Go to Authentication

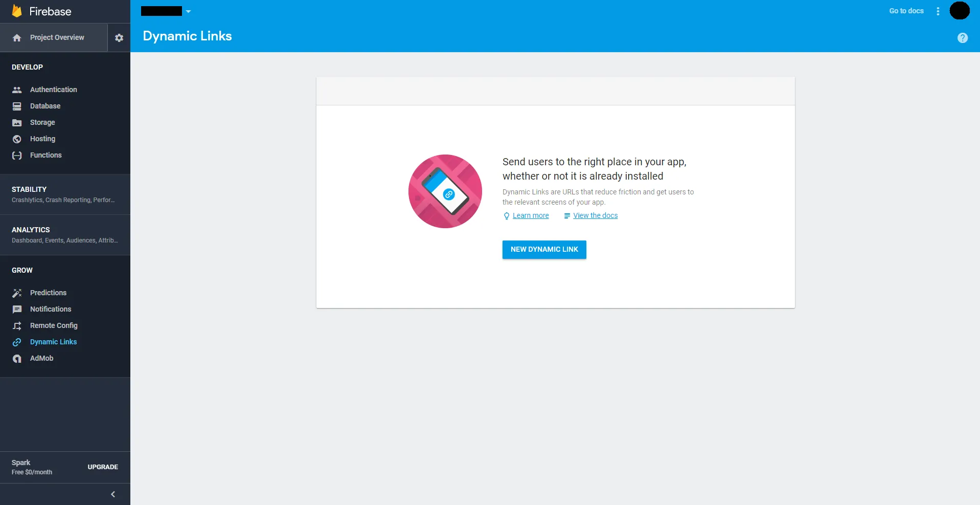click(54, 90)
